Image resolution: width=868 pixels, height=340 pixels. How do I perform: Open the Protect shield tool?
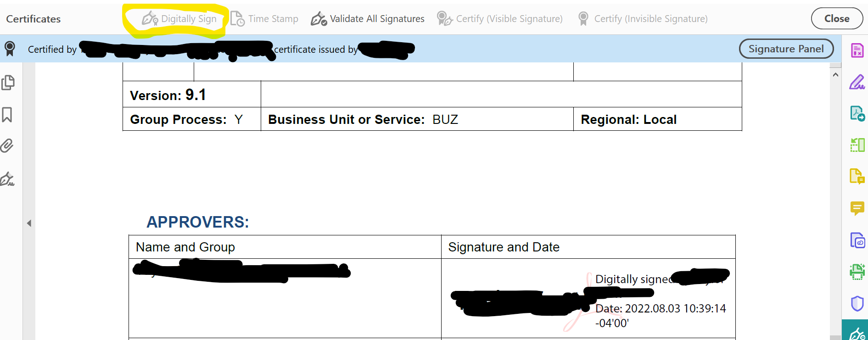click(857, 303)
